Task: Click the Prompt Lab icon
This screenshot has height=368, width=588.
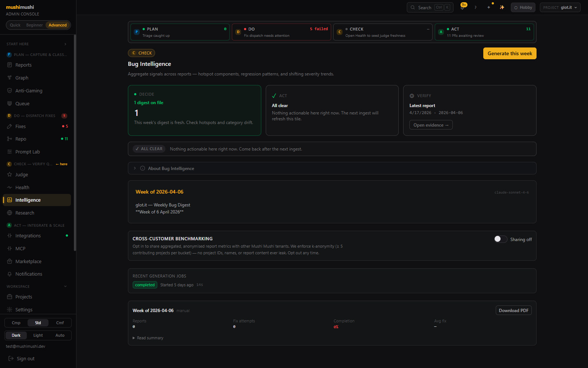Action: [x=10, y=152]
